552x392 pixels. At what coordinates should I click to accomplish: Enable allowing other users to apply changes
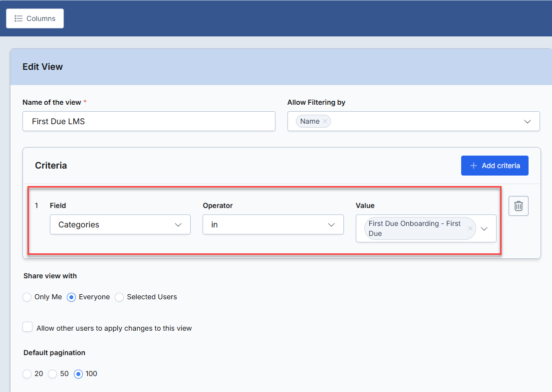tap(27, 327)
